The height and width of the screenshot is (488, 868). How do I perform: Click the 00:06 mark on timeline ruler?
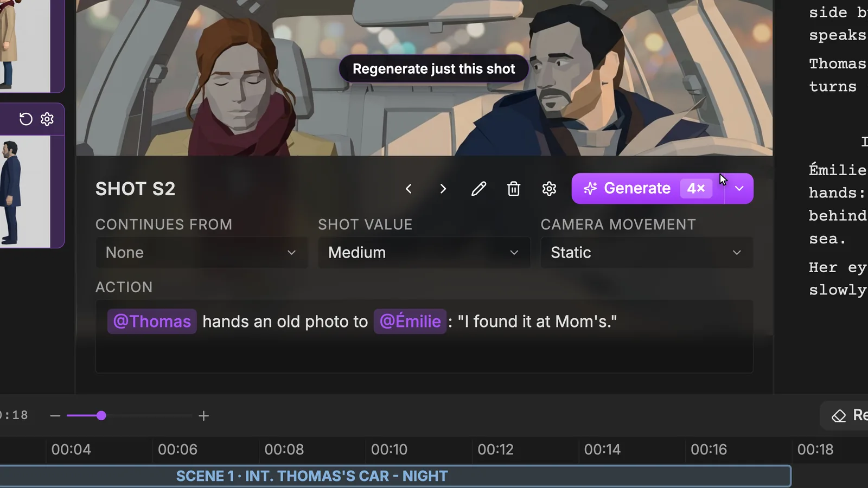[177, 450]
